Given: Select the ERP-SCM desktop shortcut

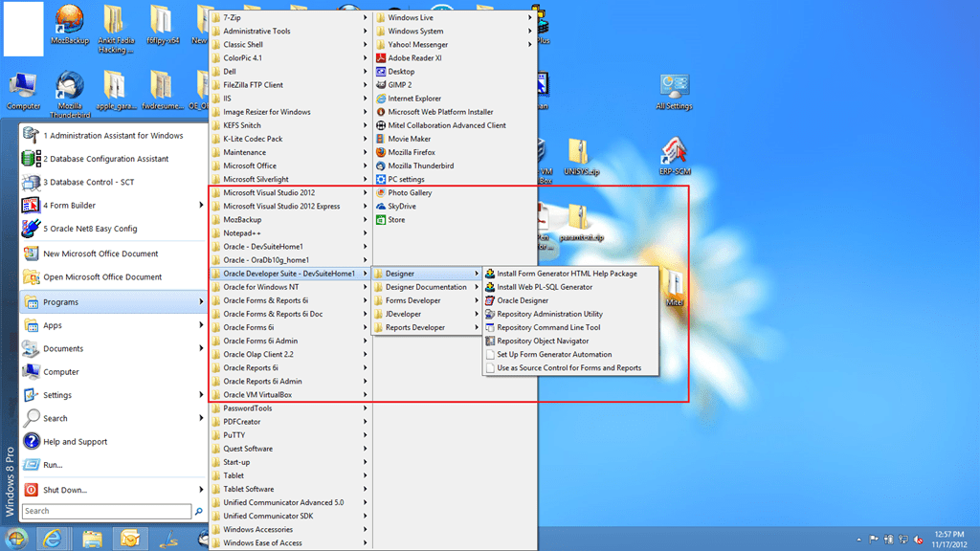Looking at the screenshot, I should coord(675,156).
